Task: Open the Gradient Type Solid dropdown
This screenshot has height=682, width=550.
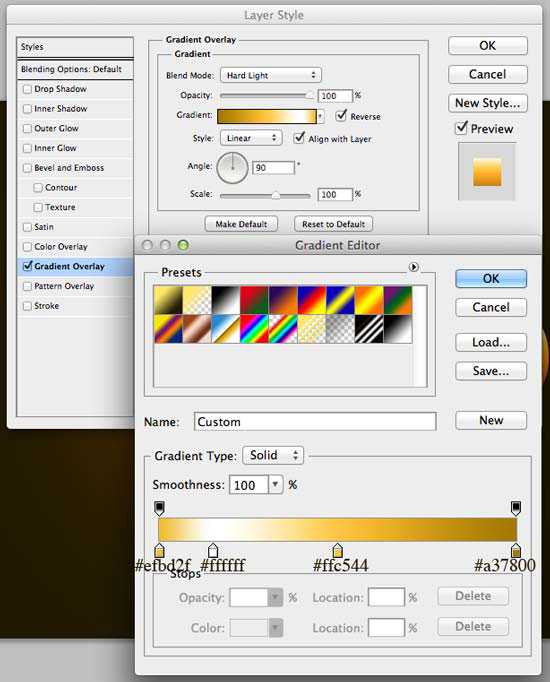Action: [273, 455]
